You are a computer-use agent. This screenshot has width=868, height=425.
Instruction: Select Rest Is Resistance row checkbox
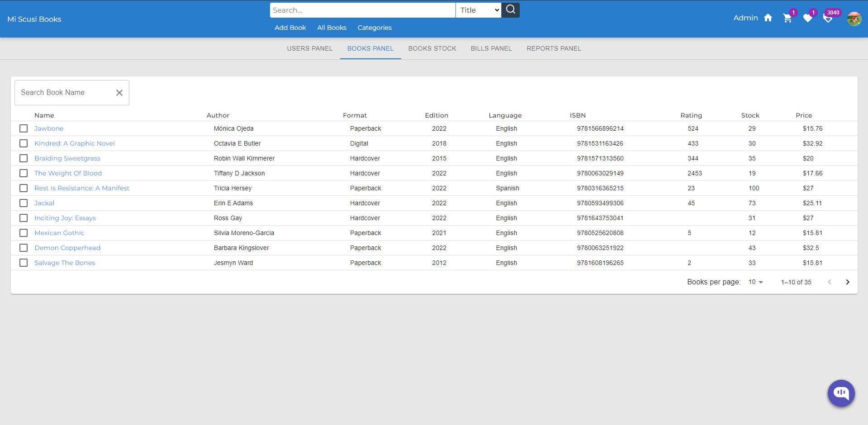click(x=24, y=188)
